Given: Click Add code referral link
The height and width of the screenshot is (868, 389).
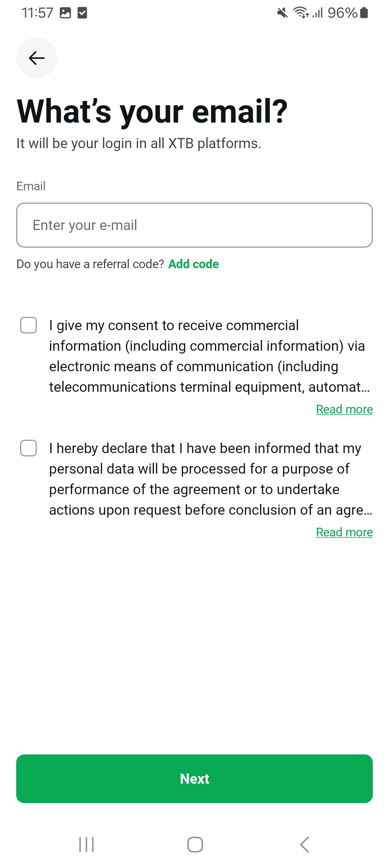Looking at the screenshot, I should [193, 264].
